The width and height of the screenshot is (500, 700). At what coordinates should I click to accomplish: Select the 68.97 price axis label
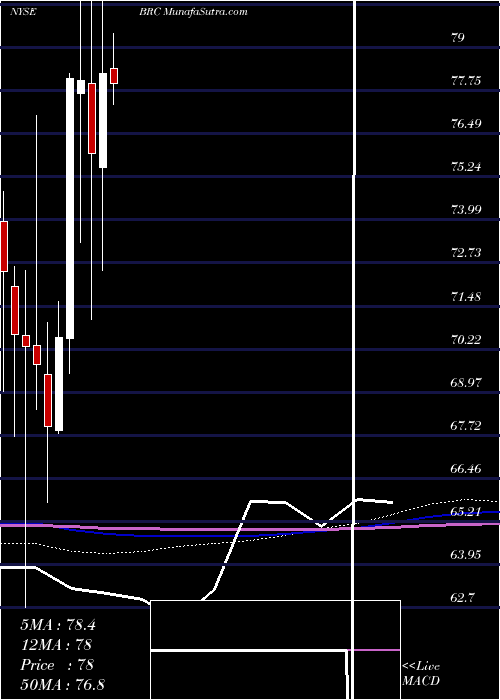click(467, 383)
